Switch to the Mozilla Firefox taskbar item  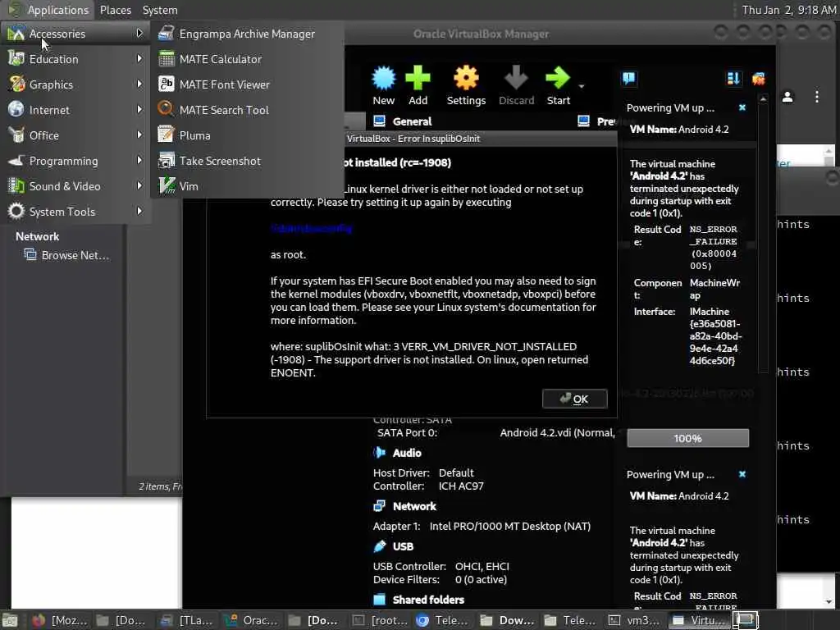[x=61, y=620]
